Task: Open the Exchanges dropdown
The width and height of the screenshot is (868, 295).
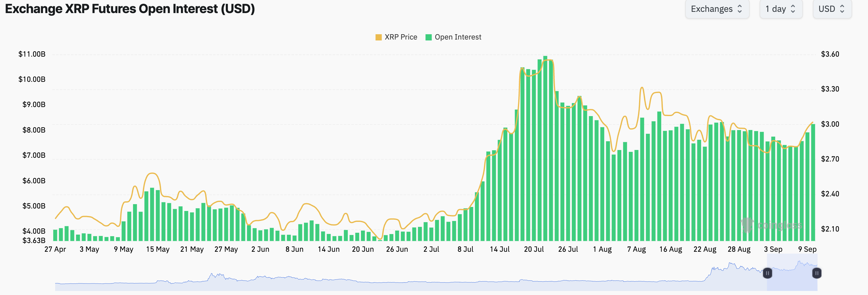Action: point(717,9)
